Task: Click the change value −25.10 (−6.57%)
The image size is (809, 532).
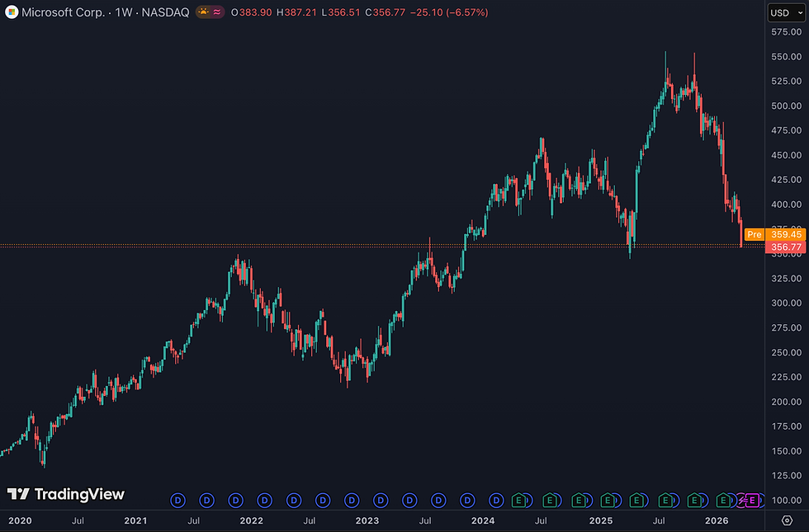Action: pos(449,12)
